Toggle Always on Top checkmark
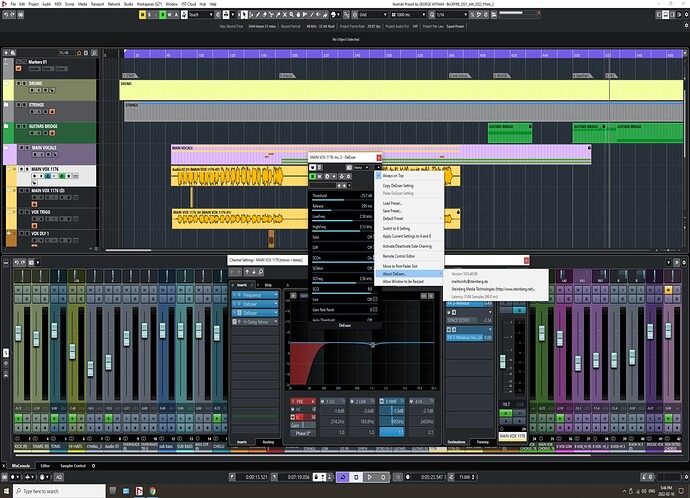Screen dimensions: 690x498 pyautogui.click(x=379, y=176)
